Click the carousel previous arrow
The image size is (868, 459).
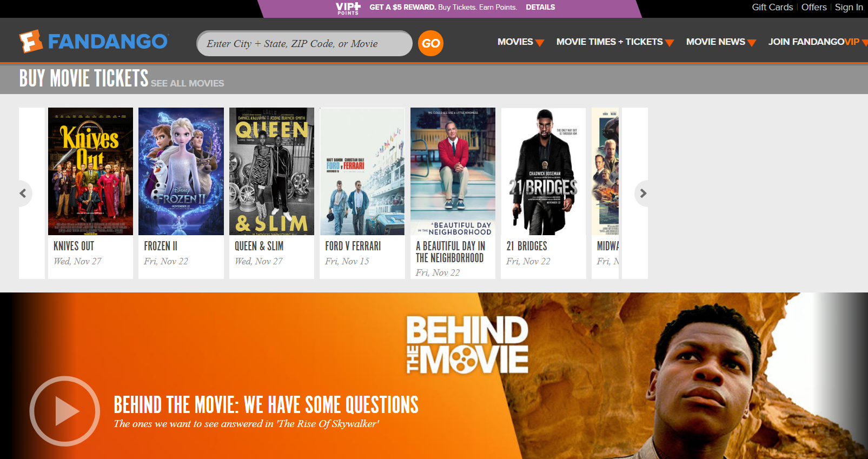[x=23, y=193]
